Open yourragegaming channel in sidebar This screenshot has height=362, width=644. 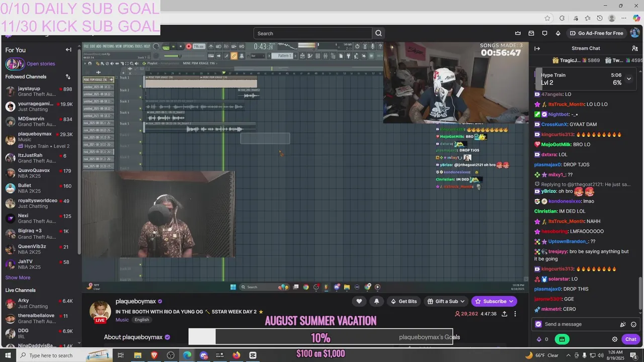(x=40, y=107)
